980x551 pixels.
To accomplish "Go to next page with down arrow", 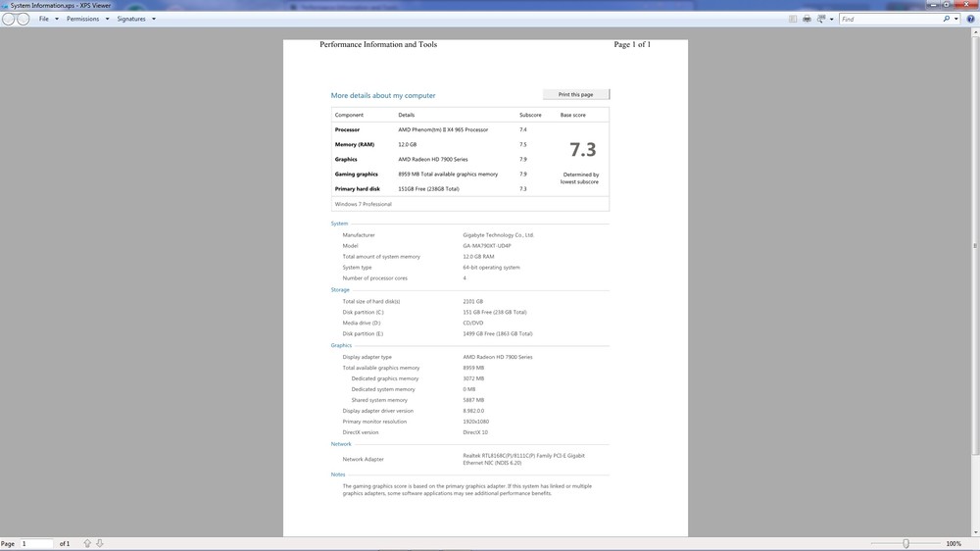I will click(x=99, y=543).
